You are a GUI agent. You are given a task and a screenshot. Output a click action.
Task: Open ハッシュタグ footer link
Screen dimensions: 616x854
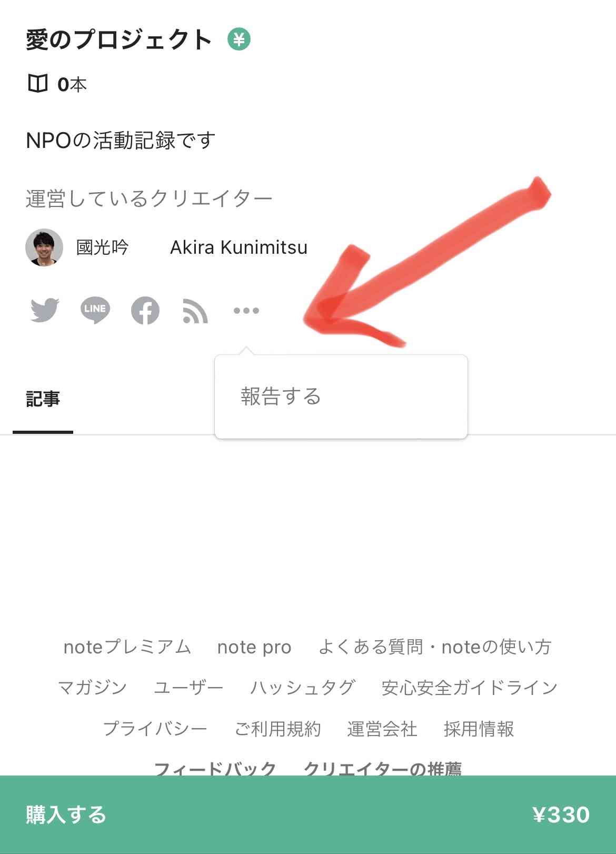302,688
